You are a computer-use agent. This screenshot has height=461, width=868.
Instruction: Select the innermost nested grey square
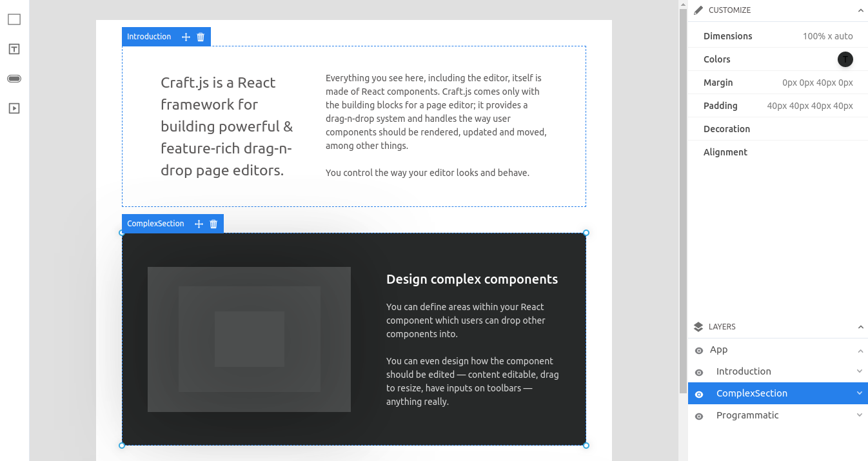[250, 339]
